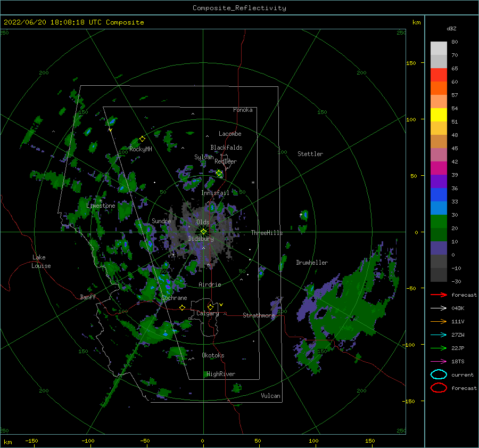This screenshot has height=448, width=479.
Task: Select the white 04DK arrow legend icon
Action: coord(439,308)
